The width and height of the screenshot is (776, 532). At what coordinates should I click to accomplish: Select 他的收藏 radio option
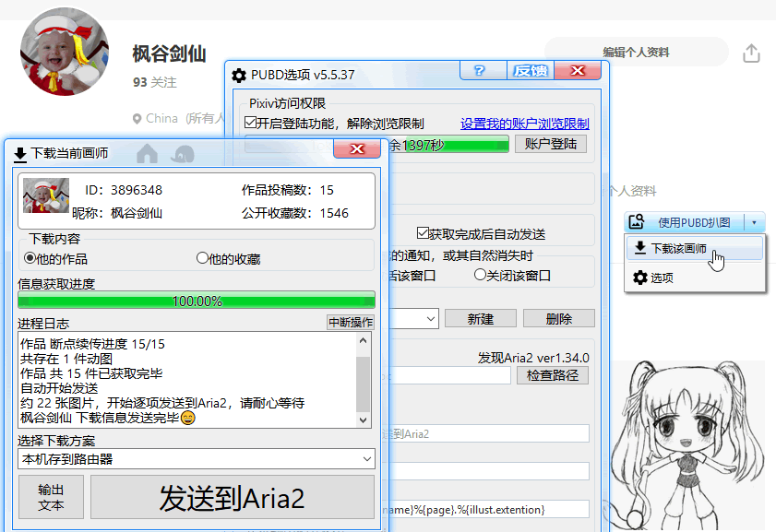tap(202, 258)
